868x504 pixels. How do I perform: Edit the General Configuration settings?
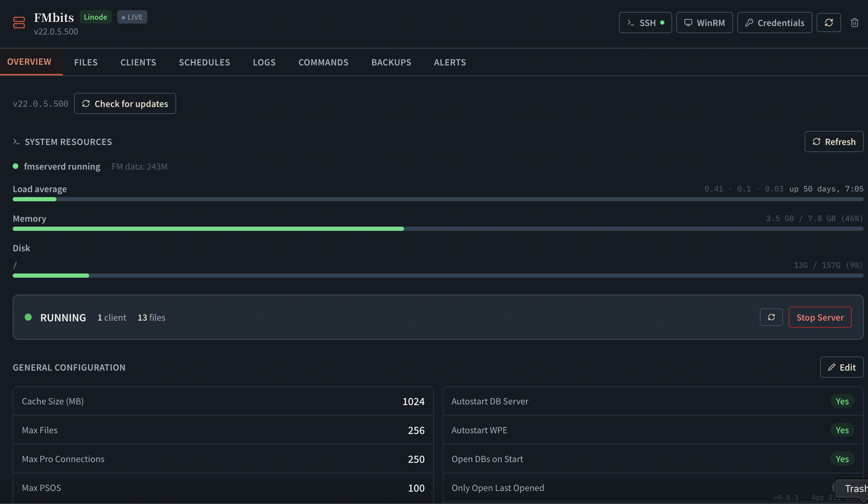(x=841, y=367)
